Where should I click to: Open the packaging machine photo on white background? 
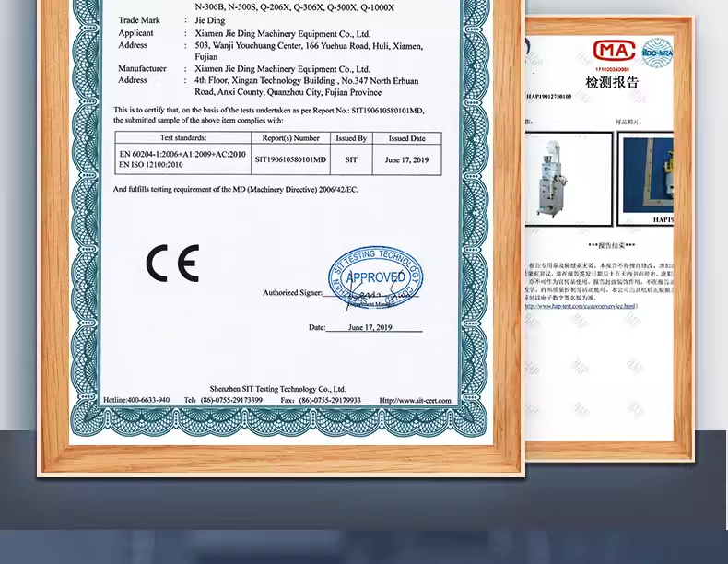(x=569, y=179)
